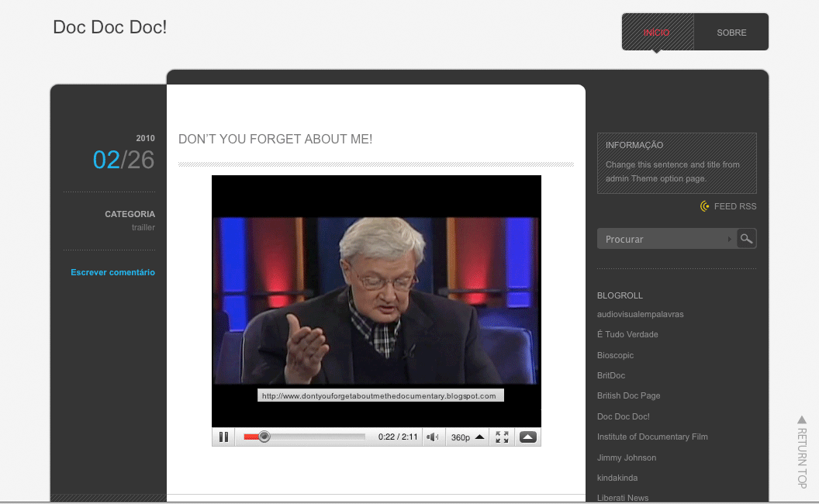The image size is (819, 504).
Task: Open audiovisualempalavras blogroll link
Action: click(641, 314)
